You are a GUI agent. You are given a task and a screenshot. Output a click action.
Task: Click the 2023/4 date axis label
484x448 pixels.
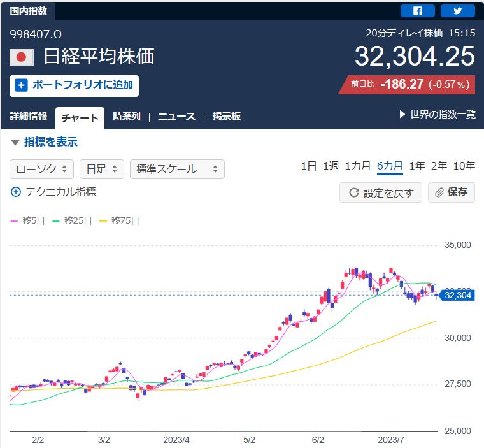[x=176, y=440]
